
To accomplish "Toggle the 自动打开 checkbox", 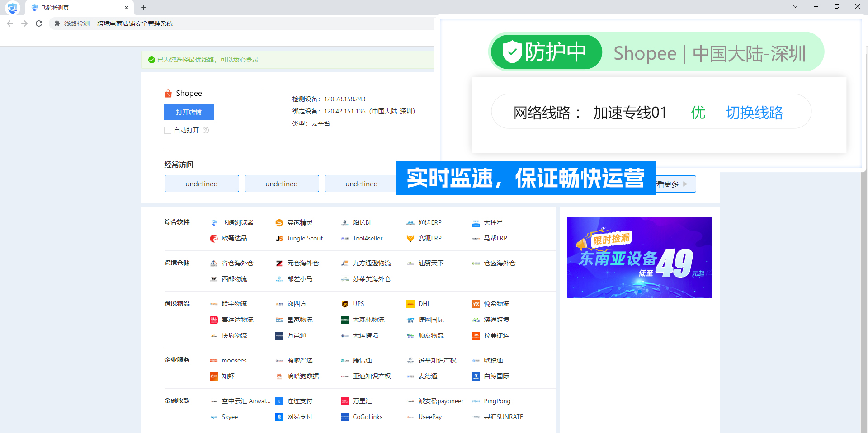I will 168,130.
